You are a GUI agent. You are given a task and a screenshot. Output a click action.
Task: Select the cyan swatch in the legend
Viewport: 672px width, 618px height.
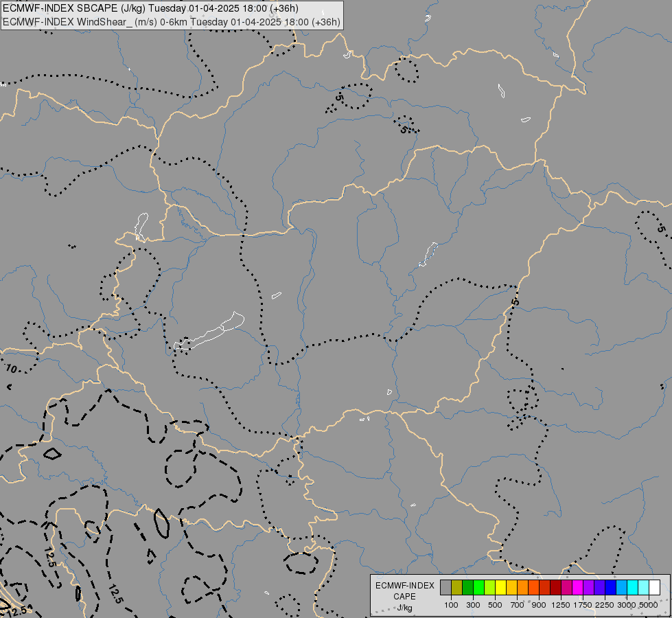[632, 588]
